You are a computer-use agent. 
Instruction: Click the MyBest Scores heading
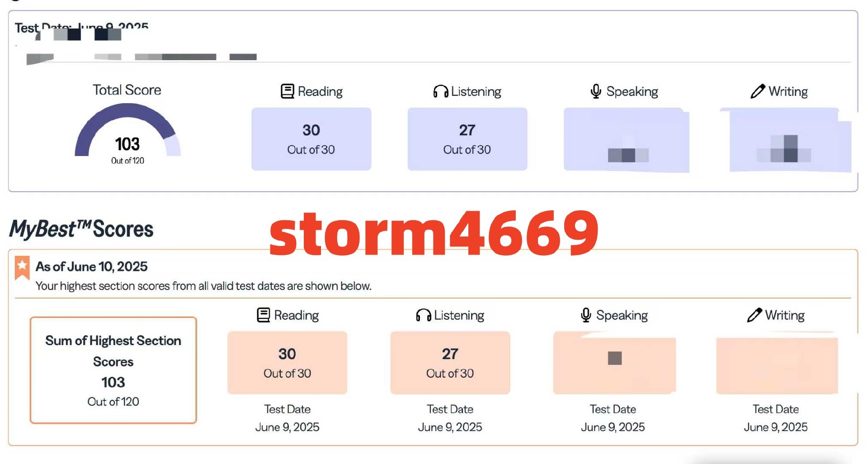[x=81, y=229]
